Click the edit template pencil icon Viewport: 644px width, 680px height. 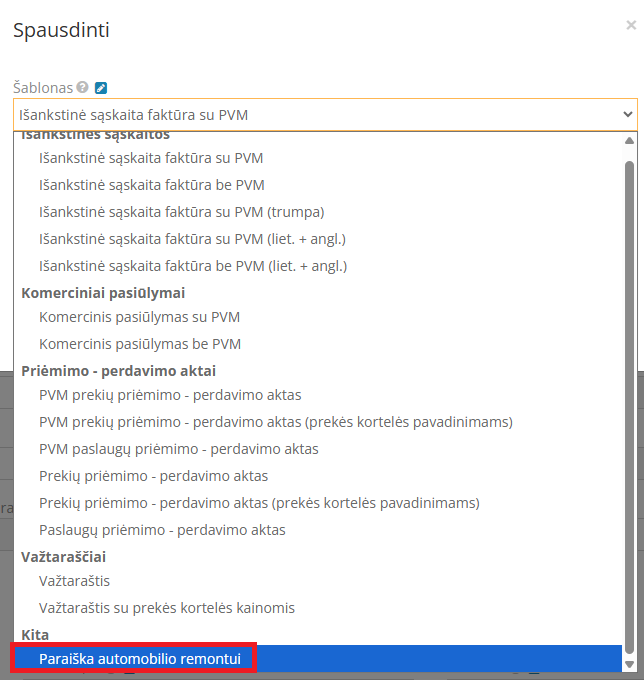100,88
